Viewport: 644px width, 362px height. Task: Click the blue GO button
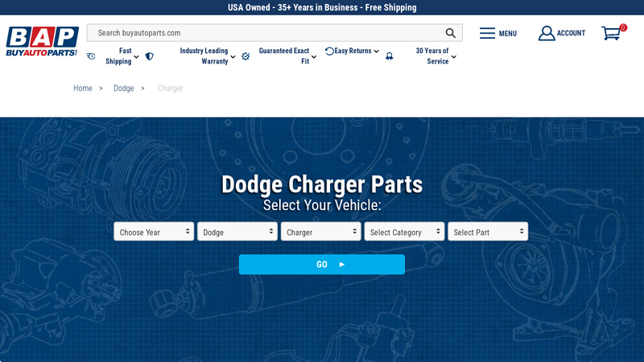pyautogui.click(x=322, y=265)
